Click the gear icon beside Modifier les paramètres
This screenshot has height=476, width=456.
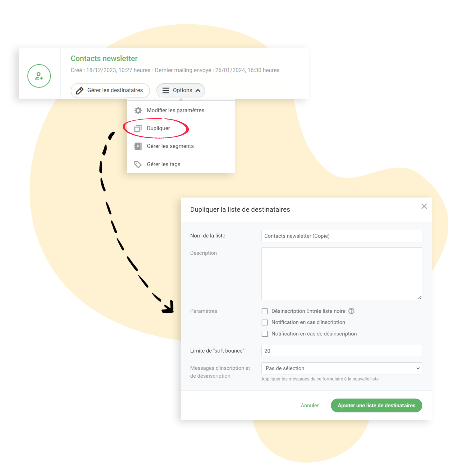tap(138, 110)
